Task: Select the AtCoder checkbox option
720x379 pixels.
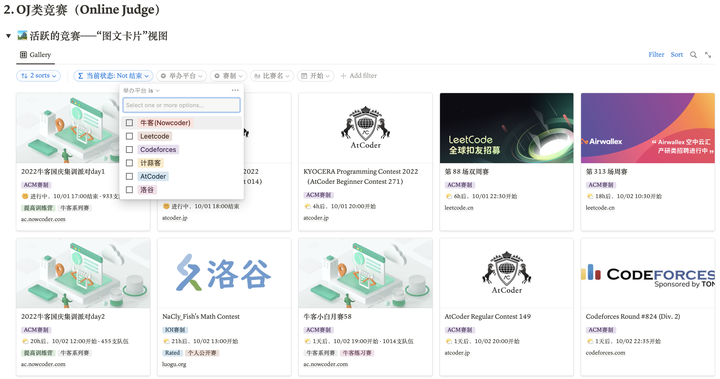Action: pos(129,176)
